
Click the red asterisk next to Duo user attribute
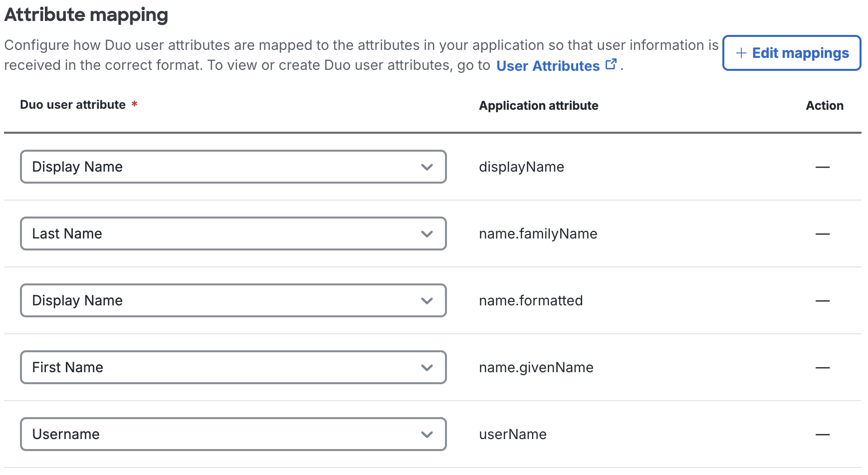[134, 104]
